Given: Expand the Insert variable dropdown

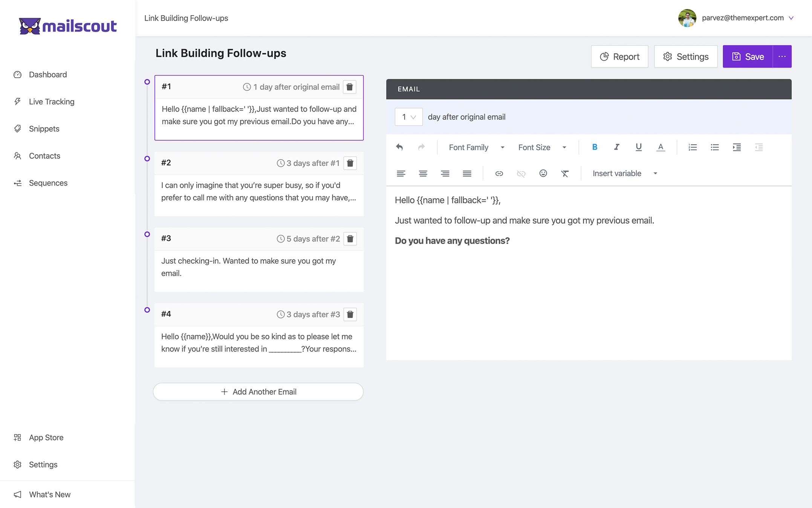Looking at the screenshot, I should (x=625, y=173).
